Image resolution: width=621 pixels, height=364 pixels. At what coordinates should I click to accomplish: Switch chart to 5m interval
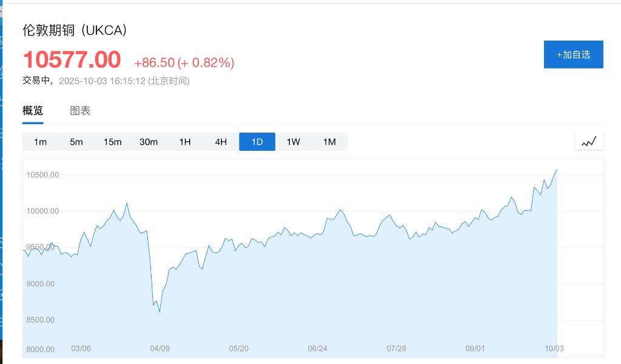click(76, 142)
